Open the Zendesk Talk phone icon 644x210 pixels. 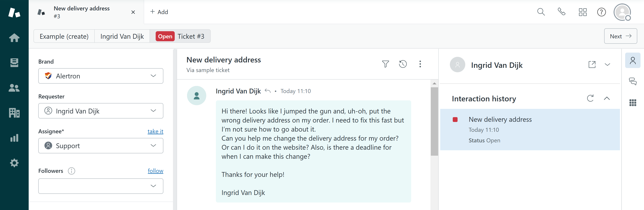pyautogui.click(x=561, y=12)
